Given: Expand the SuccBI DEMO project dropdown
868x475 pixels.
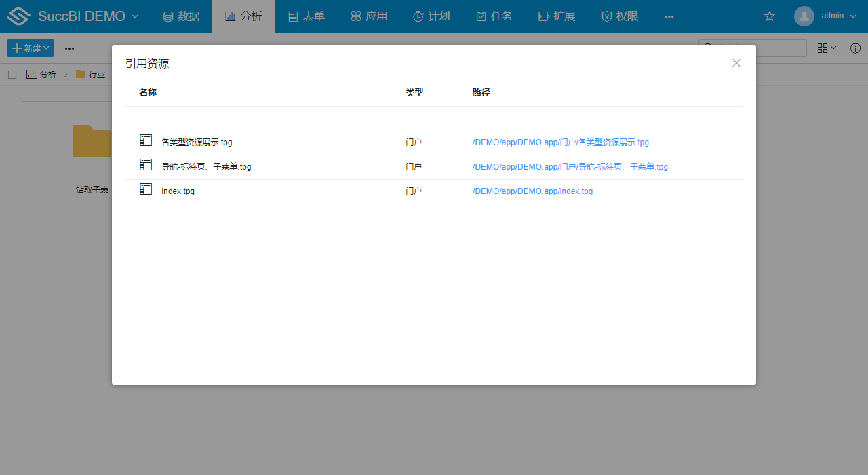Looking at the screenshot, I should 134,16.
